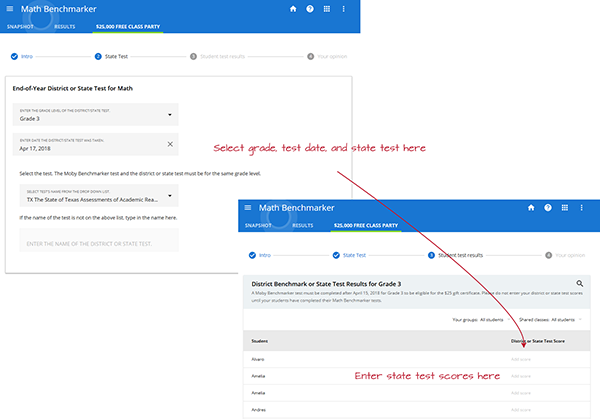The width and height of the screenshot is (600, 419).
Task: Click heading End-of-Year District or State Test for Math
Action: [x=73, y=88]
